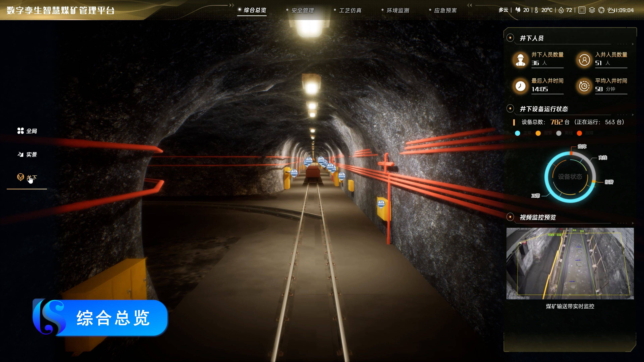Click the clock icon beside 最后入井时间
The width and height of the screenshot is (644, 362).
click(521, 86)
